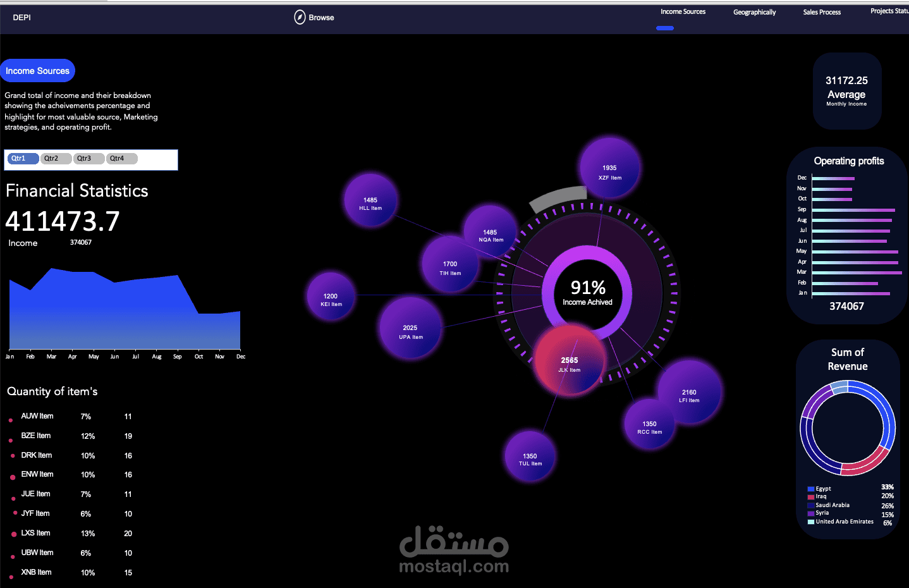
Task: Click the JYF Item row label
Action: [x=35, y=513]
